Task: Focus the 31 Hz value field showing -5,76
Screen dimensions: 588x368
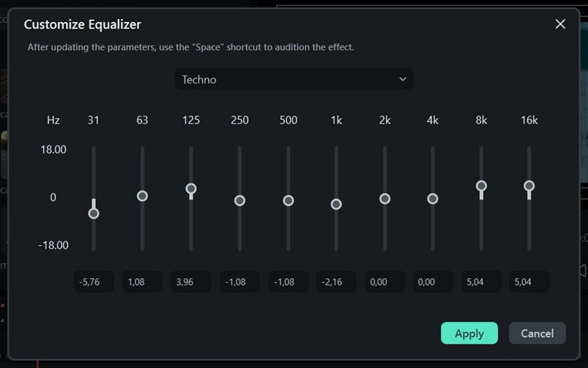Action: coord(93,281)
